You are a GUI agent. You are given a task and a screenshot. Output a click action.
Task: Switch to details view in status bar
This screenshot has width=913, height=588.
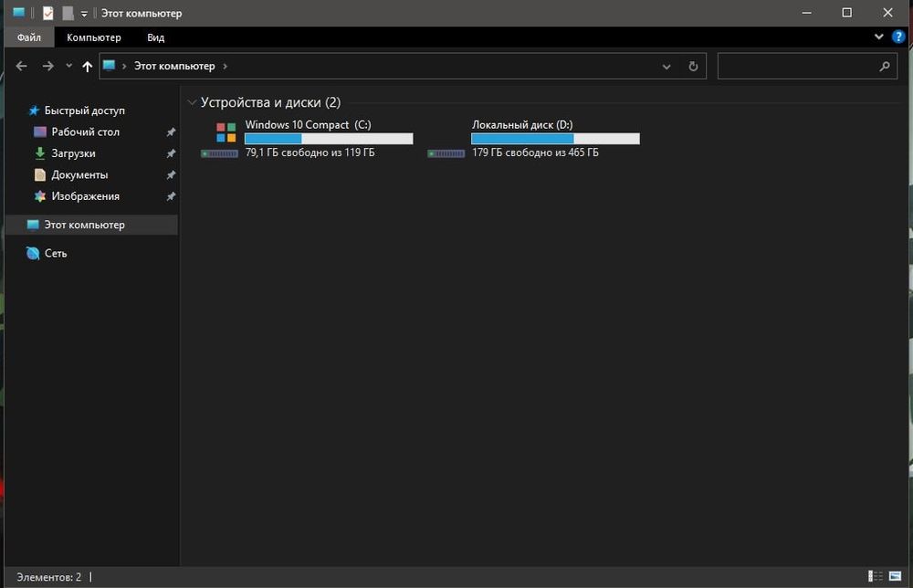[876, 576]
